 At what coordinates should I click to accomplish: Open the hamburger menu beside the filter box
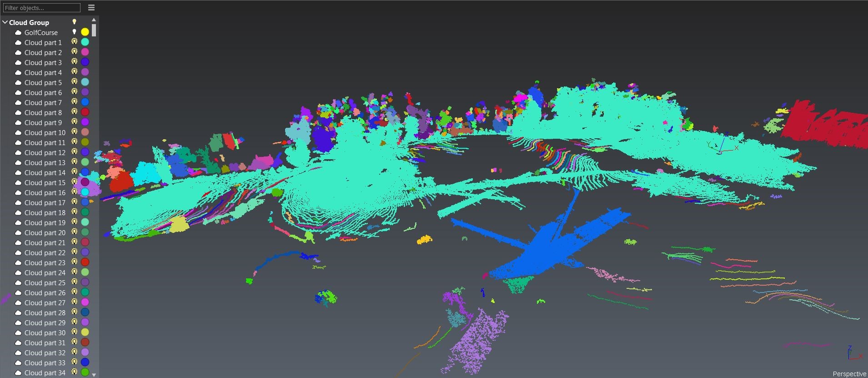[91, 8]
